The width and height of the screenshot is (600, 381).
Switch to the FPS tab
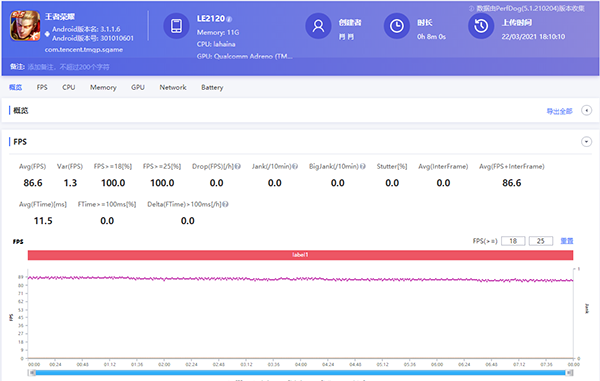(42, 87)
